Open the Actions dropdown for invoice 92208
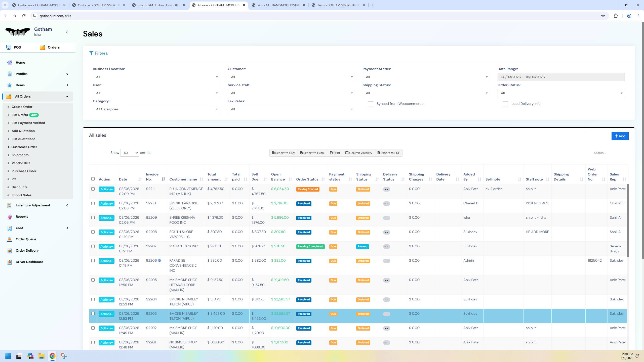 106,232
